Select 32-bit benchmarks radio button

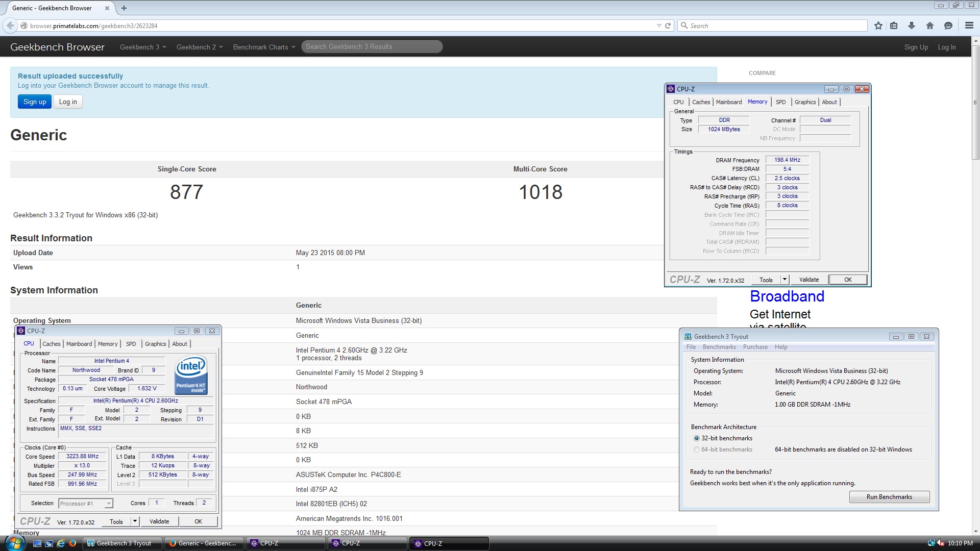coord(697,438)
